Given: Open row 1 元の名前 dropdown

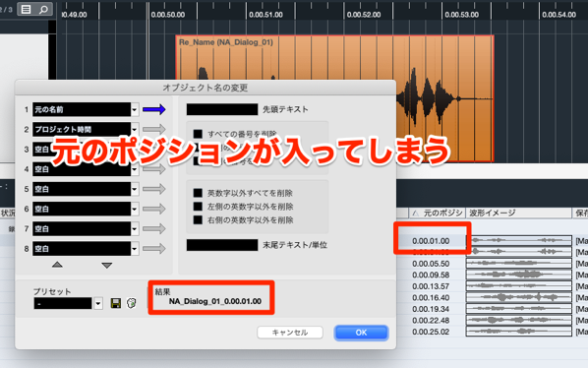Looking at the screenshot, I should (x=135, y=109).
